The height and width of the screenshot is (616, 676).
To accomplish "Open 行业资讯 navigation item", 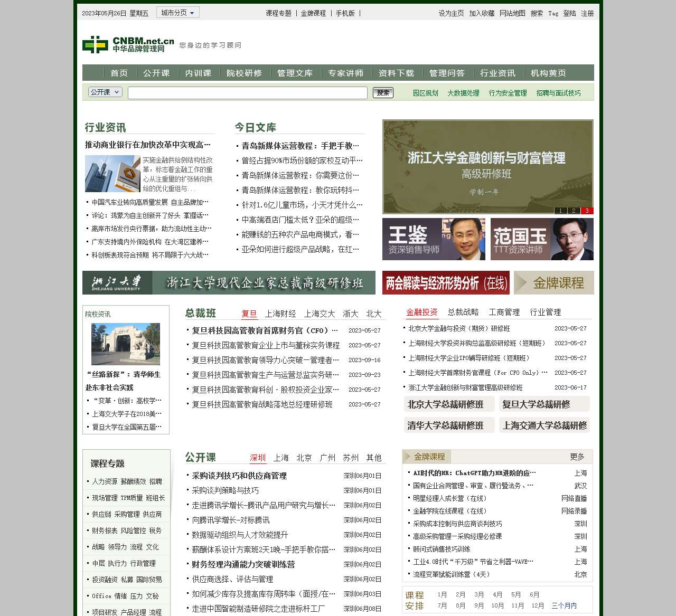I will pyautogui.click(x=497, y=73).
